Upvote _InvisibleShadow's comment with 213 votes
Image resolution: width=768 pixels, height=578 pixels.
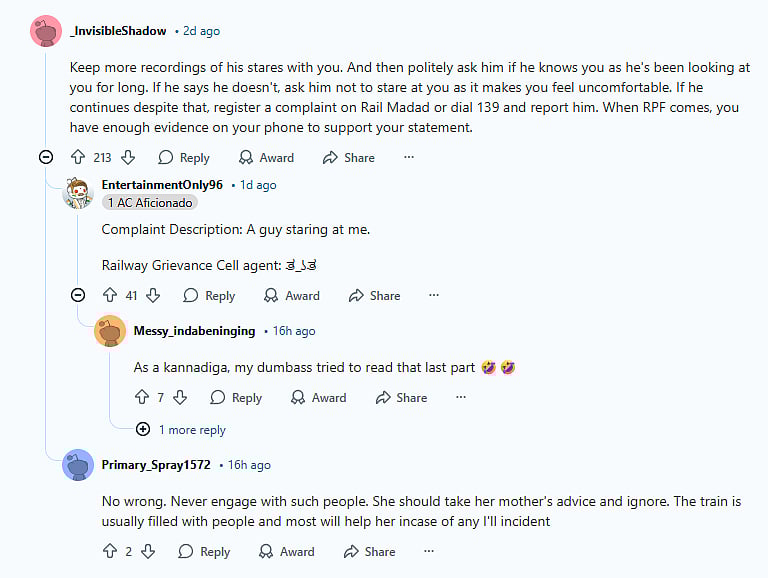(x=78, y=157)
